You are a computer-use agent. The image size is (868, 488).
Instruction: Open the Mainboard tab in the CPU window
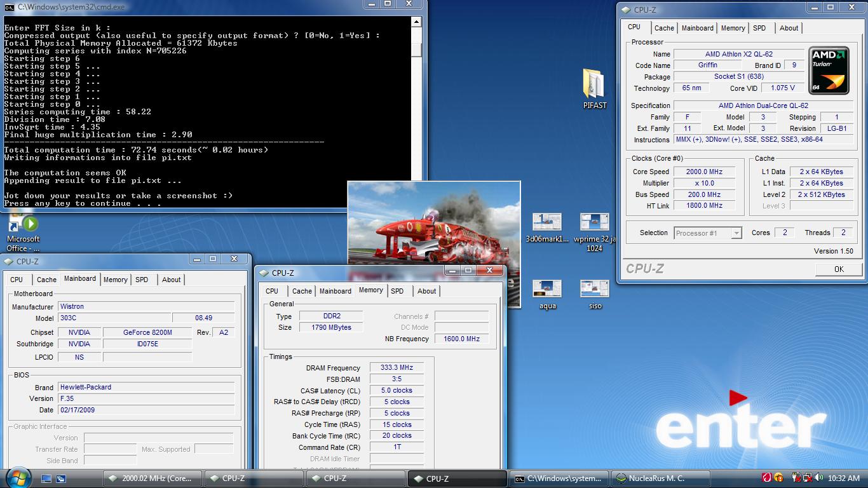[698, 28]
